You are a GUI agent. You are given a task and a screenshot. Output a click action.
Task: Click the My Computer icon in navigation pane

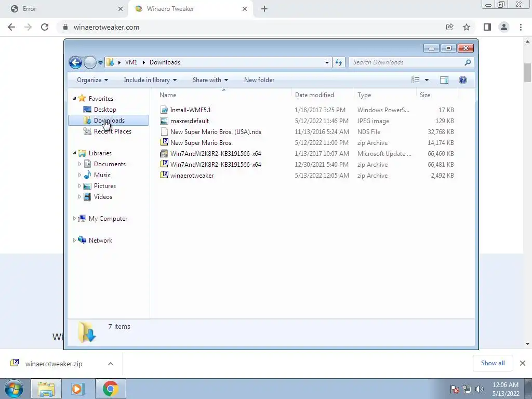point(82,219)
